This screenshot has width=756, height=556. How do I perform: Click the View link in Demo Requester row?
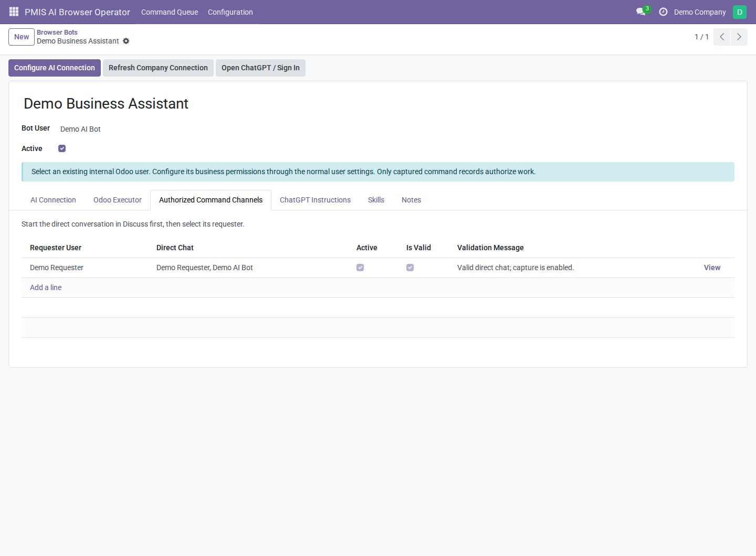coord(712,268)
